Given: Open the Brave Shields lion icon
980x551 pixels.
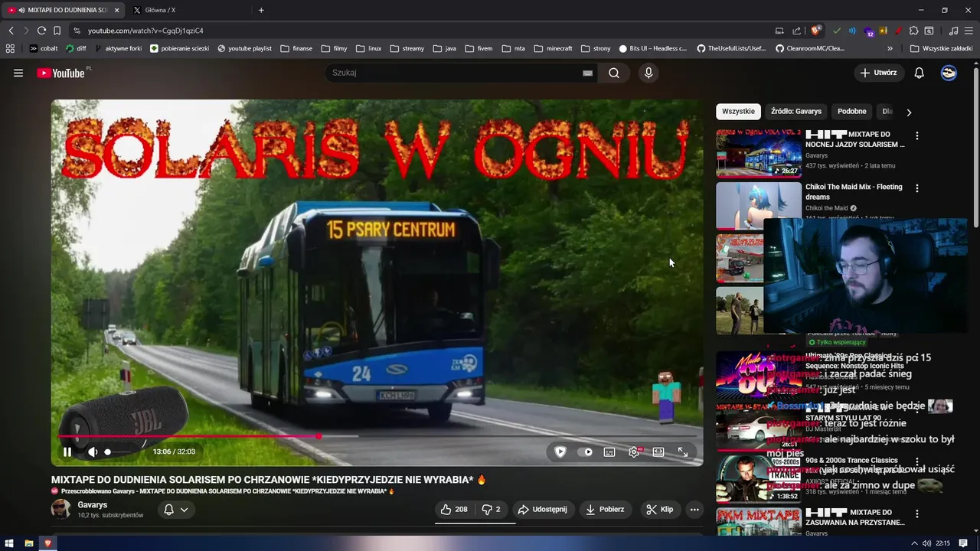Looking at the screenshot, I should coord(816,31).
